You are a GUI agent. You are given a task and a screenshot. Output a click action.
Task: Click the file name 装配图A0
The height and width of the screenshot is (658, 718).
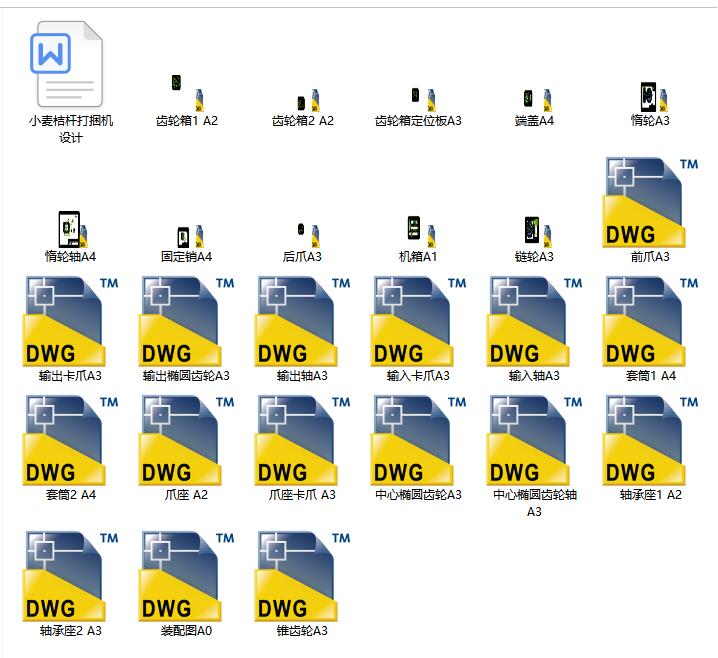tap(186, 631)
